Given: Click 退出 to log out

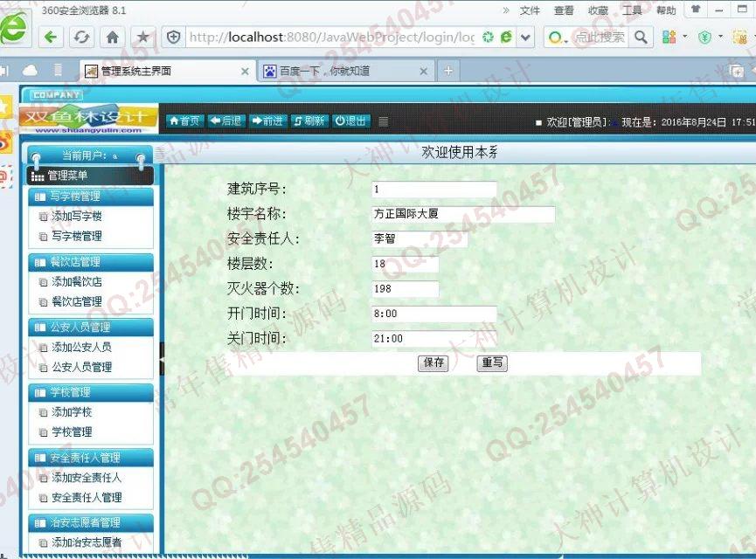Looking at the screenshot, I should pyautogui.click(x=350, y=121).
